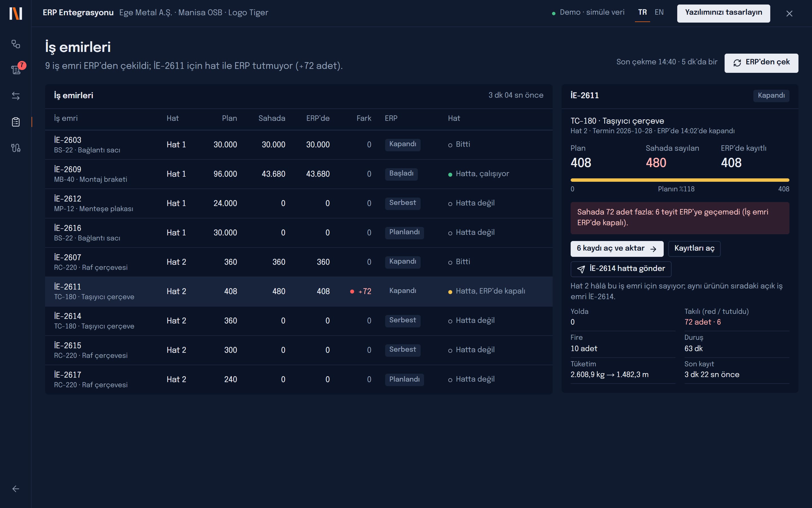
Task: Click the Kayıtları aç button
Action: coord(694,249)
